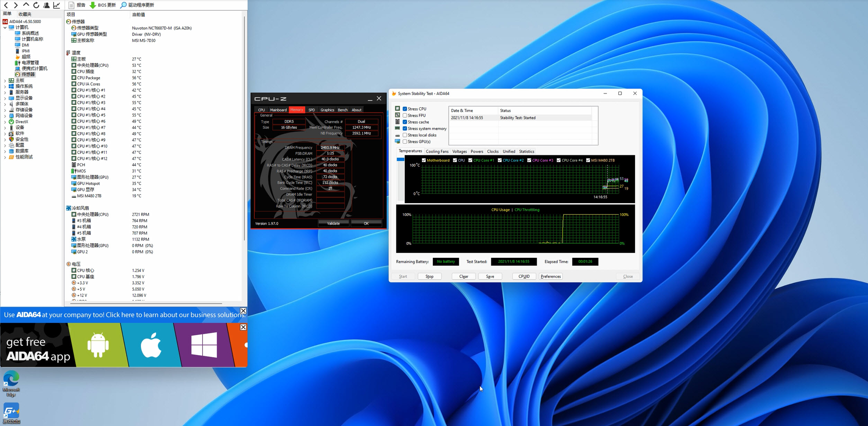This screenshot has width=868, height=426.
Task: Click the Windows icon in AIDA64 ad
Action: [204, 345]
